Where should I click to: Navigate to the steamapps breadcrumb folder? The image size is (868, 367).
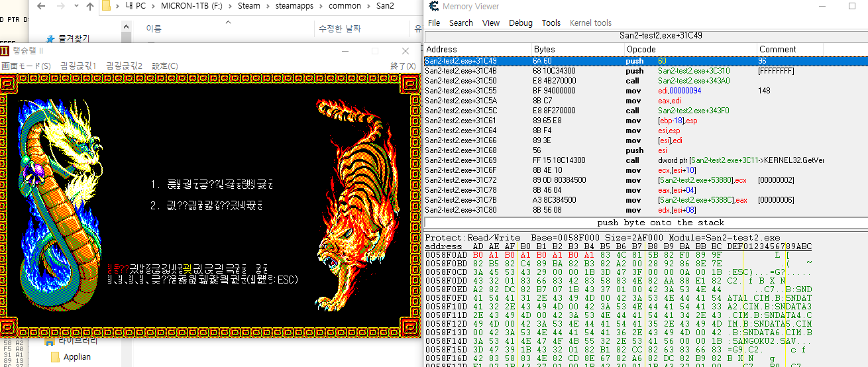click(296, 6)
